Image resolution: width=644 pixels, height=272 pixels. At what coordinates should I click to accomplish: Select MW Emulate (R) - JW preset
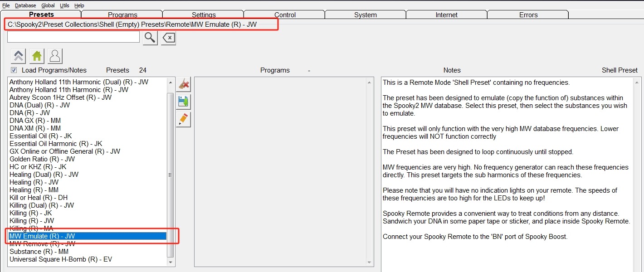tap(88, 236)
